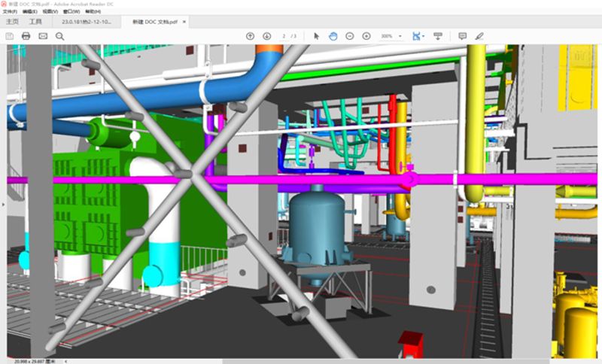Select the highlighter pen tool
This screenshot has width=602, height=364.
[479, 36]
